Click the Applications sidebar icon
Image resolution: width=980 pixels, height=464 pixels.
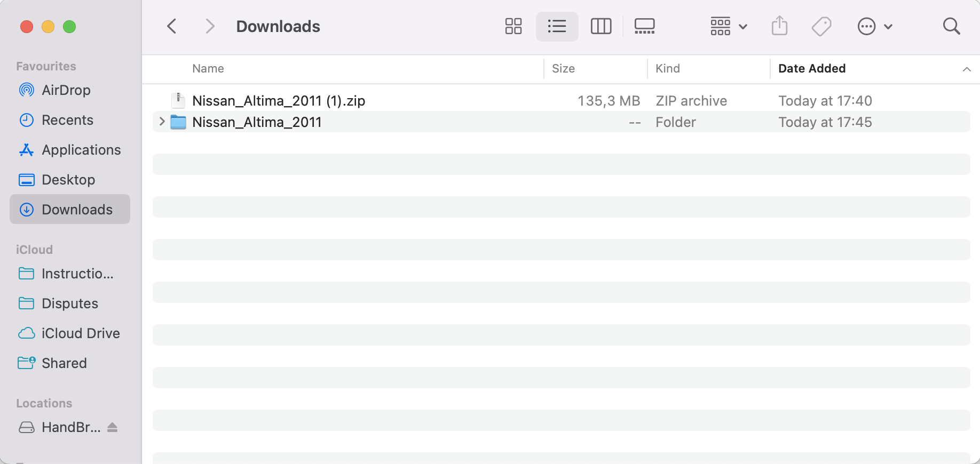pos(27,150)
